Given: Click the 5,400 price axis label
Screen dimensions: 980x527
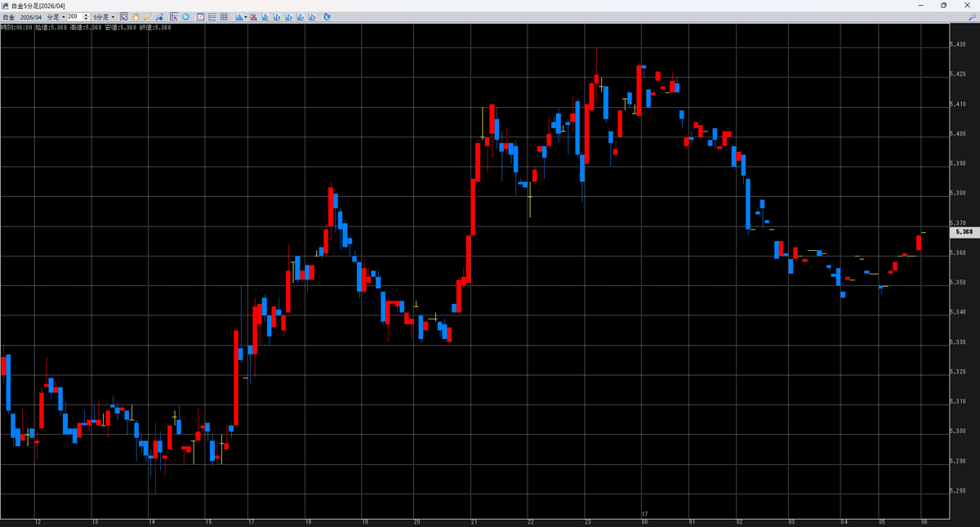Looking at the screenshot, I should pyautogui.click(x=959, y=134).
